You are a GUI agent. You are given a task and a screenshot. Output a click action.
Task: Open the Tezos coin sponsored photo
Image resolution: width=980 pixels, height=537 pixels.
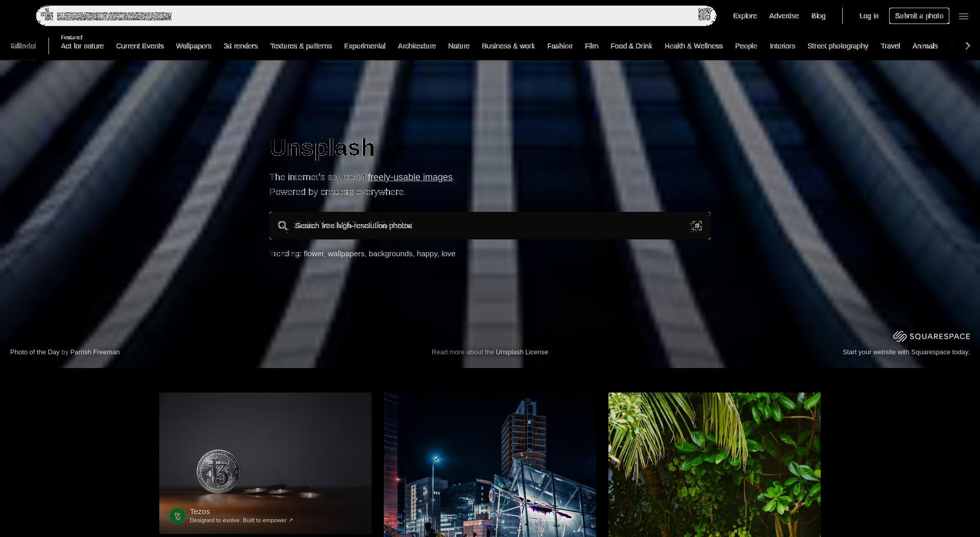pyautogui.click(x=265, y=463)
